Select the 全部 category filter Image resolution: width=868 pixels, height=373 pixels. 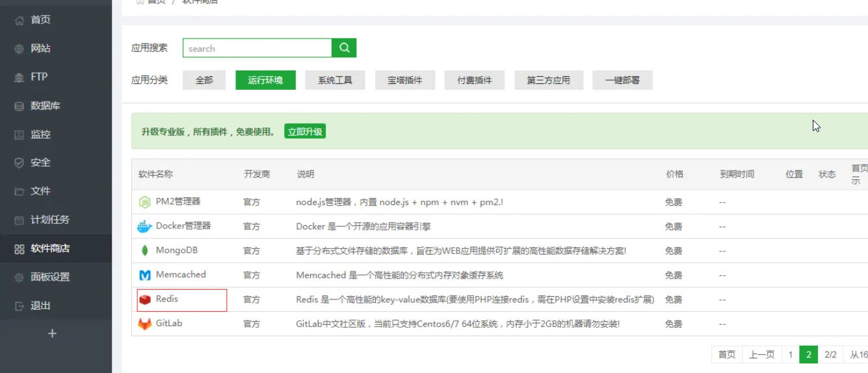coord(204,80)
